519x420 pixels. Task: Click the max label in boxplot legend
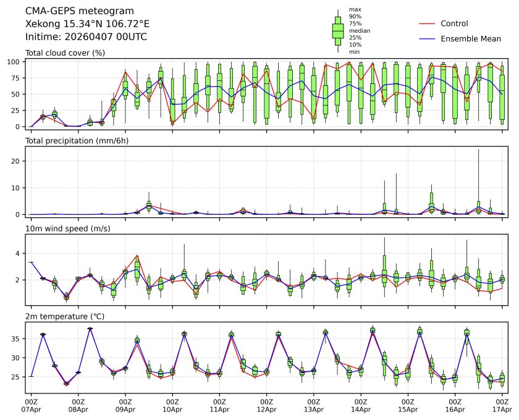click(355, 10)
